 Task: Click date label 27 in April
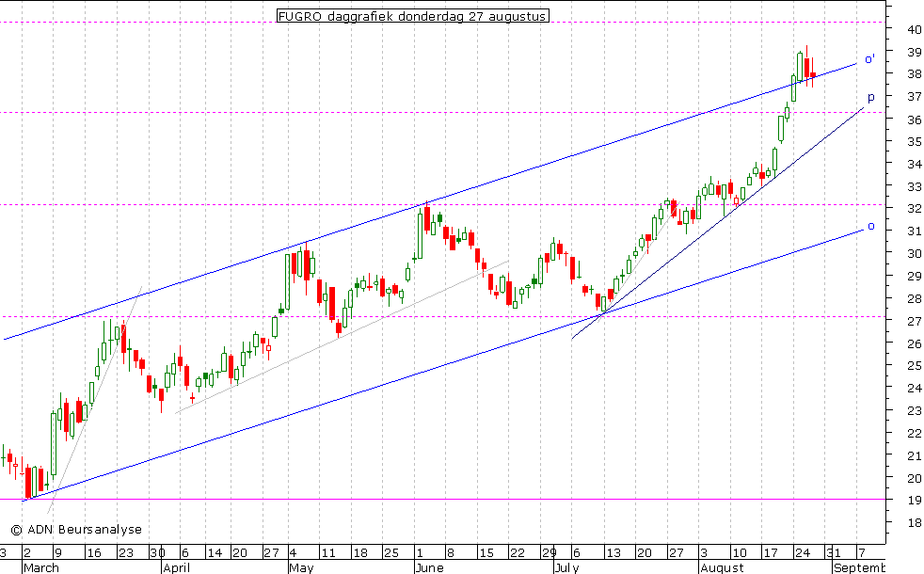pyautogui.click(x=271, y=553)
